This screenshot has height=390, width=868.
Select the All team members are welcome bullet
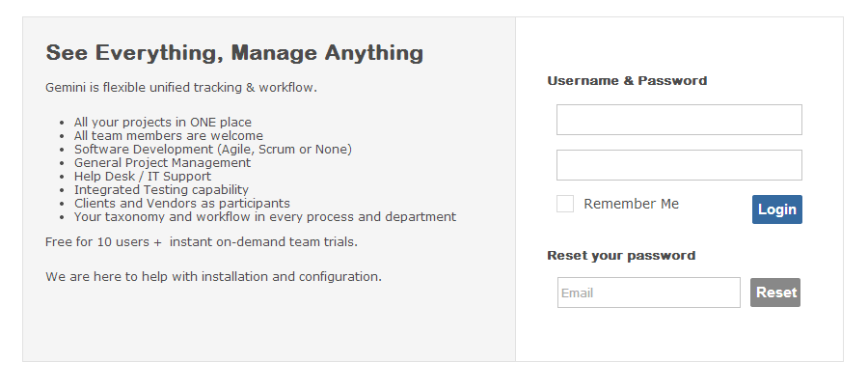[168, 136]
